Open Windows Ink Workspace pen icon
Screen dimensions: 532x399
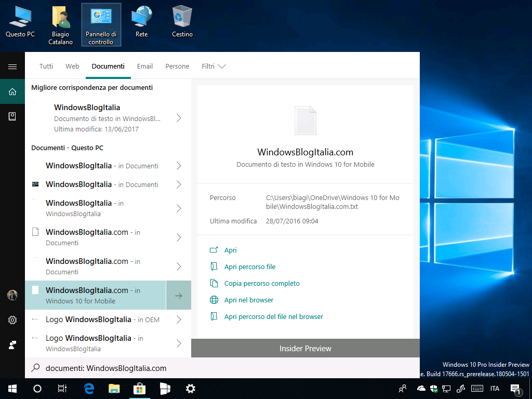pyautogui.click(x=461, y=389)
